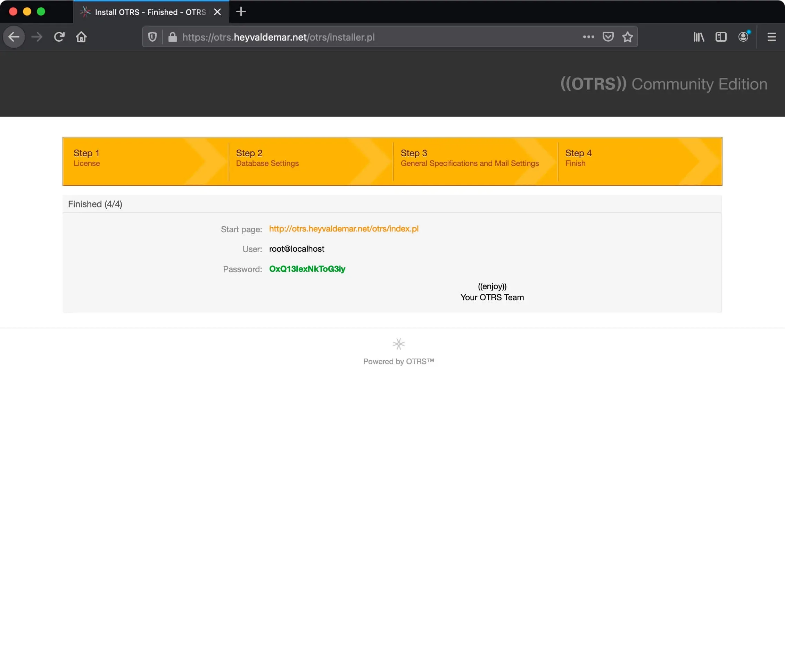Image resolution: width=785 pixels, height=672 pixels.
Task: Open Firefox account menu
Action: pos(743,37)
